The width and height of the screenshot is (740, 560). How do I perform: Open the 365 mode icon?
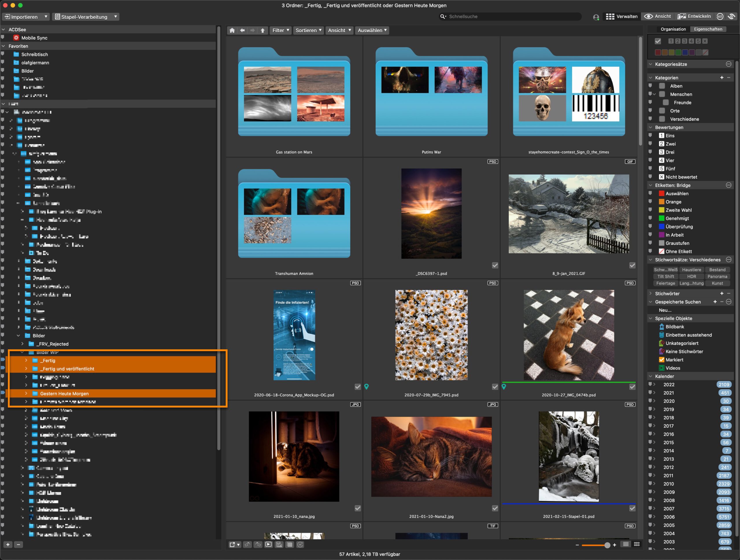tap(720, 16)
